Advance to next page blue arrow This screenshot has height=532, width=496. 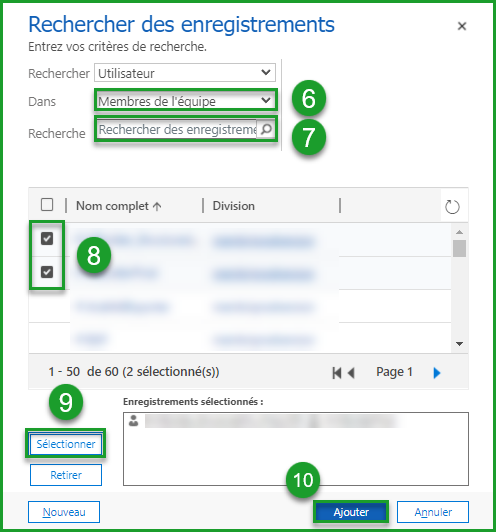pyautogui.click(x=437, y=373)
